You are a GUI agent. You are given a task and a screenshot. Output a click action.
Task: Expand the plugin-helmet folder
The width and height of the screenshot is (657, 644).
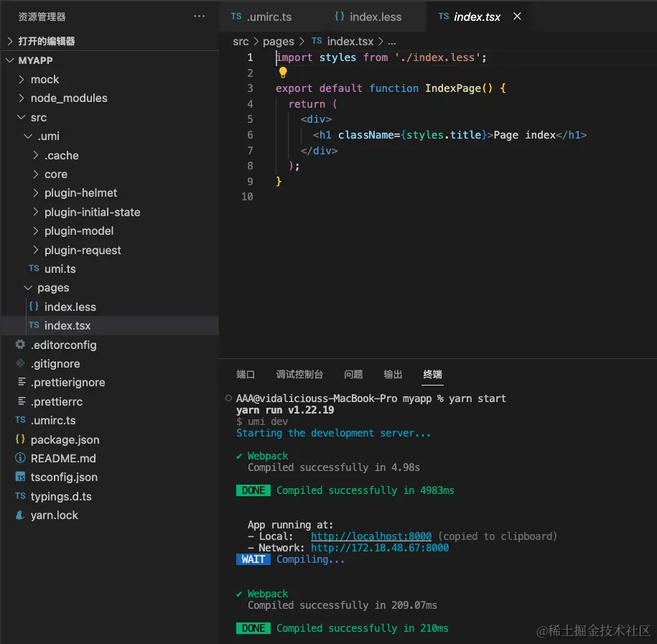pyautogui.click(x=36, y=192)
